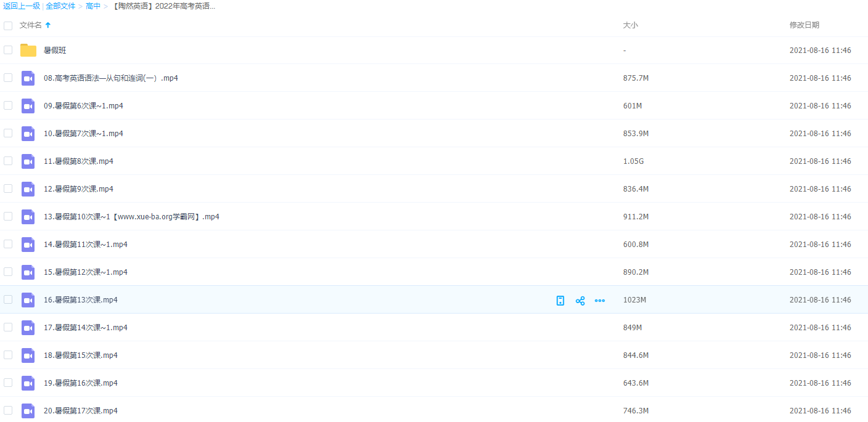Go to 全部文件 in the breadcrumb
The width and height of the screenshot is (868, 422).
[x=60, y=6]
